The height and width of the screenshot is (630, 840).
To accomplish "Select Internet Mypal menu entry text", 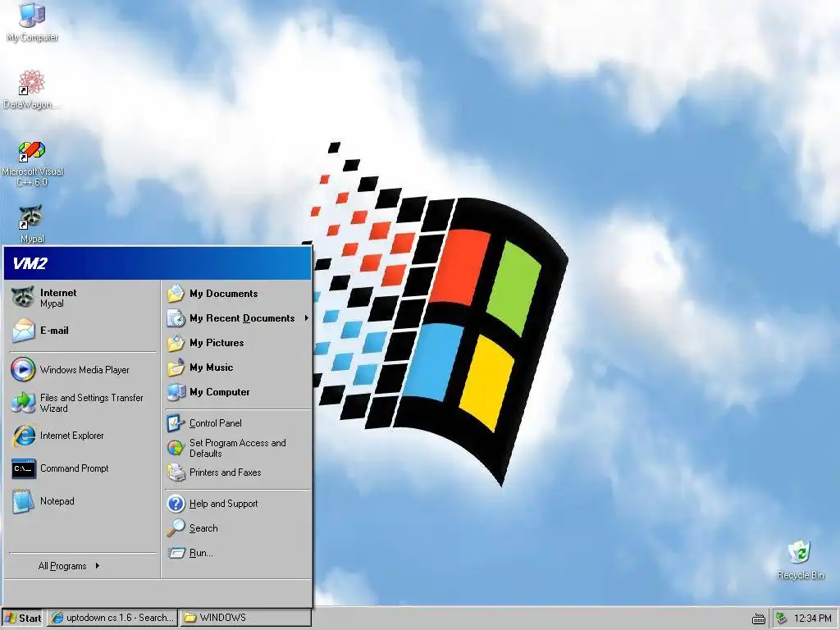I will [x=58, y=298].
